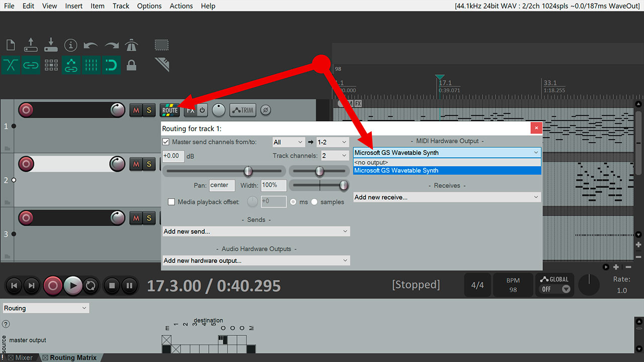Click the track volume slider in routing
Viewport: 644px width, 362px height.
(224, 171)
